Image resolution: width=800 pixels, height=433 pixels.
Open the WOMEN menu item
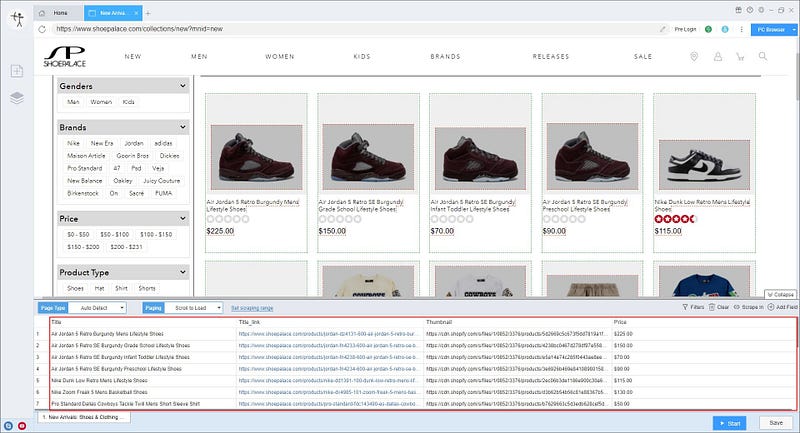coord(280,57)
